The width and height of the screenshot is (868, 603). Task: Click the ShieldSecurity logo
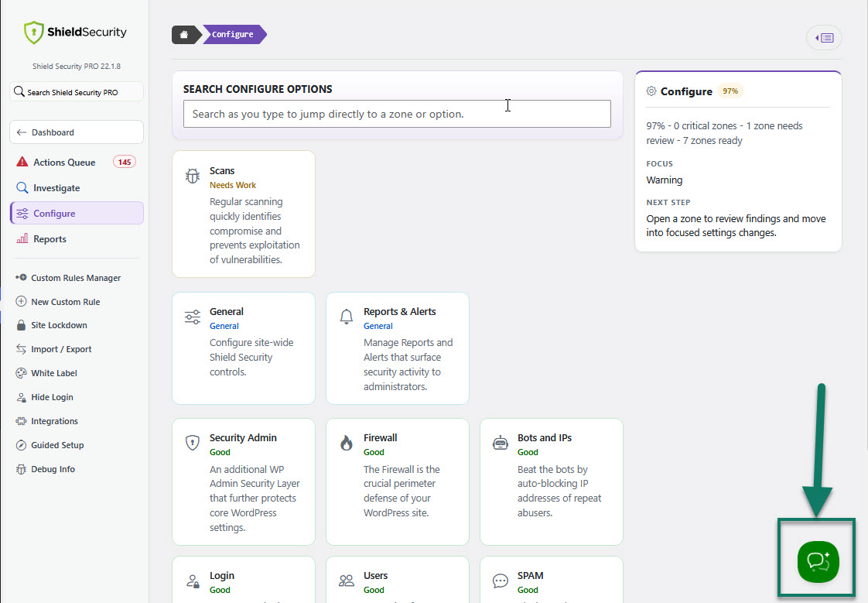pyautogui.click(x=75, y=33)
